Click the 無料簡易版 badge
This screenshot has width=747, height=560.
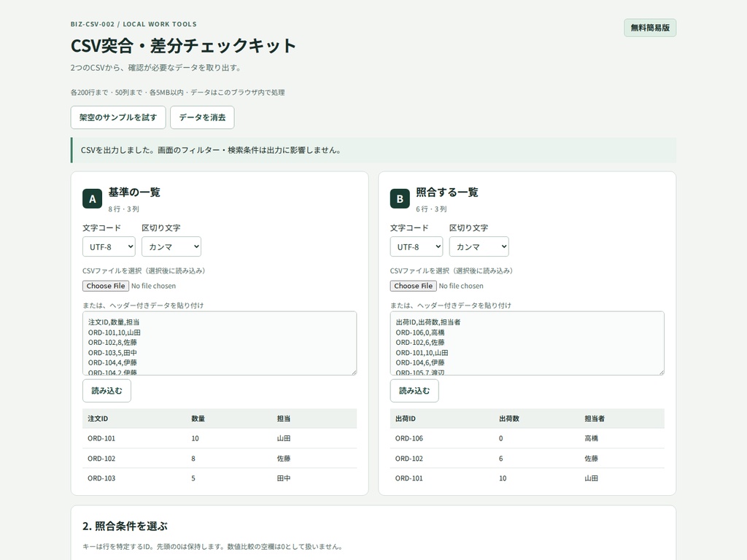tap(650, 28)
